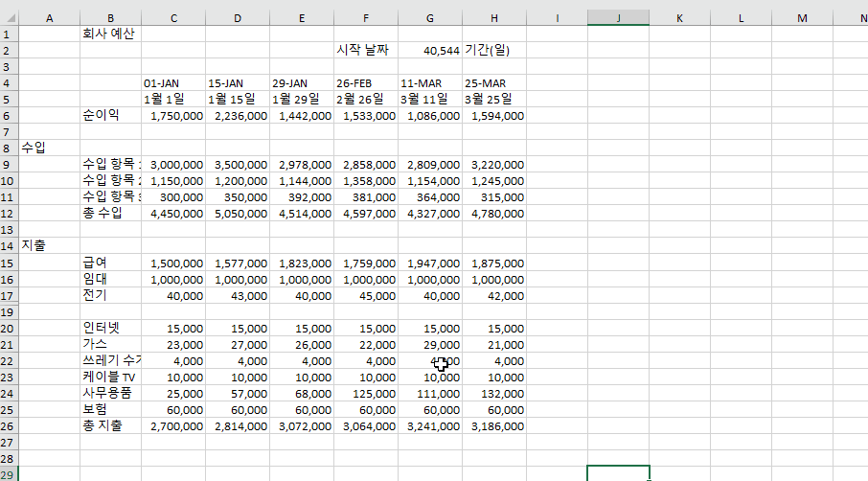The width and height of the screenshot is (868, 481).
Task: Select the '29-JAN' date cell
Action: tap(302, 83)
